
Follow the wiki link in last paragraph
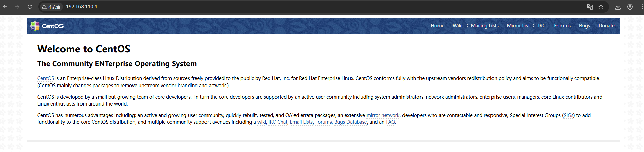pos(262,122)
